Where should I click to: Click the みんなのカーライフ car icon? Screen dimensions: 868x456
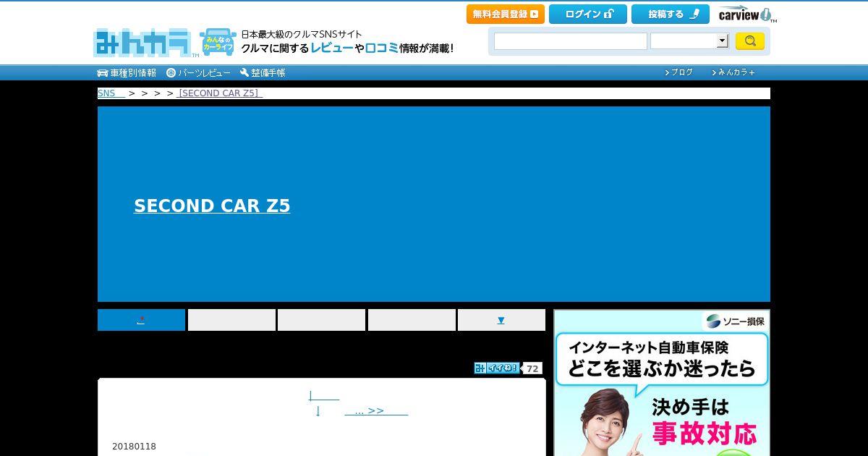tap(218, 42)
